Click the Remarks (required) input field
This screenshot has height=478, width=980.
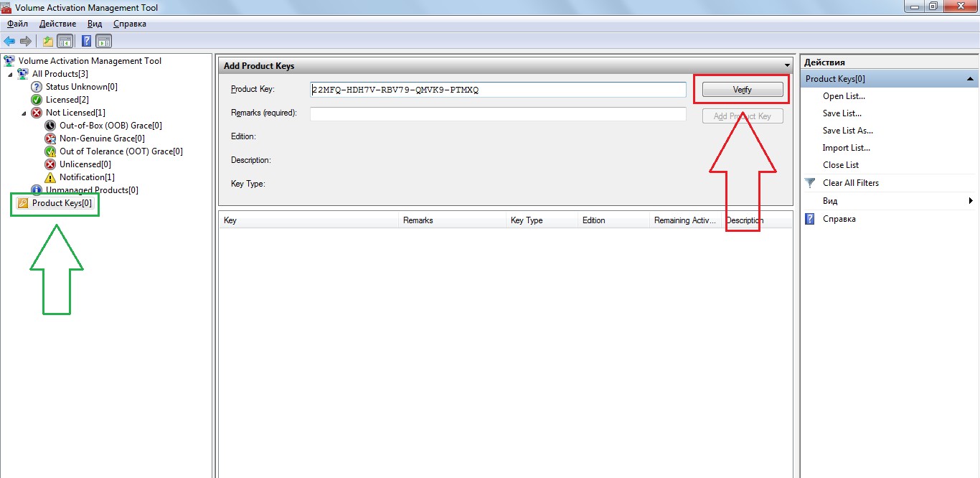pyautogui.click(x=498, y=114)
